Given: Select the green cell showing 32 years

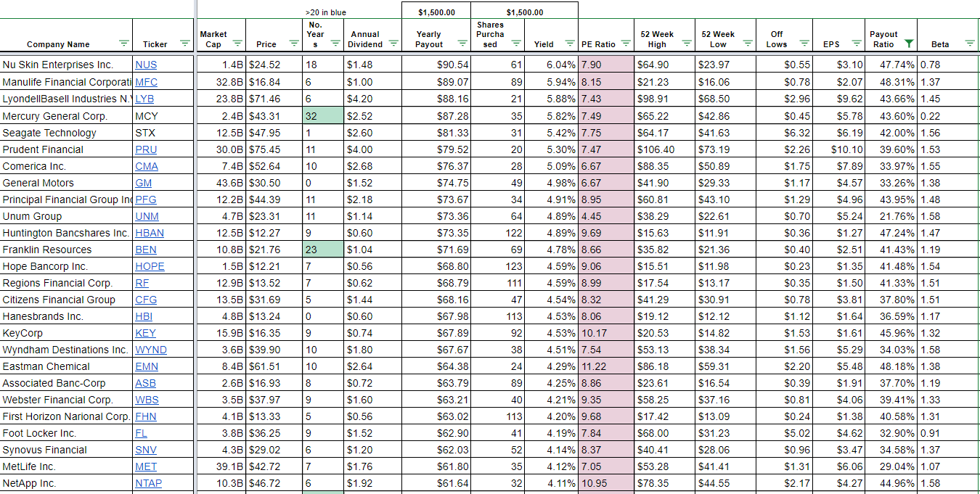Looking at the screenshot, I should (x=323, y=116).
